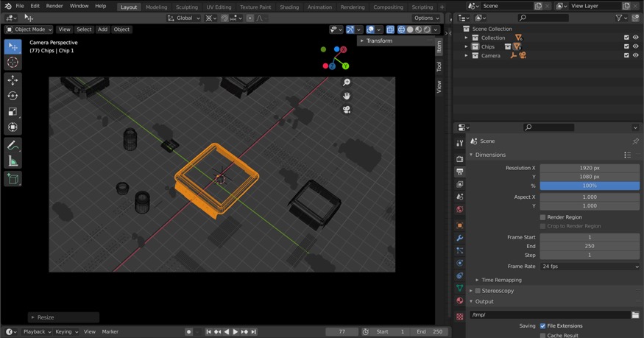Disable the File Extensions checkbox
This screenshot has height=338, width=644.
point(543,325)
